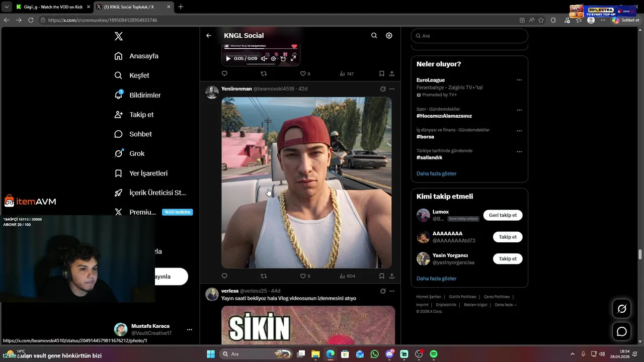Image resolution: width=644 pixels, height=362 pixels.
Task: Open a new browser tab
Action: pos(181,7)
